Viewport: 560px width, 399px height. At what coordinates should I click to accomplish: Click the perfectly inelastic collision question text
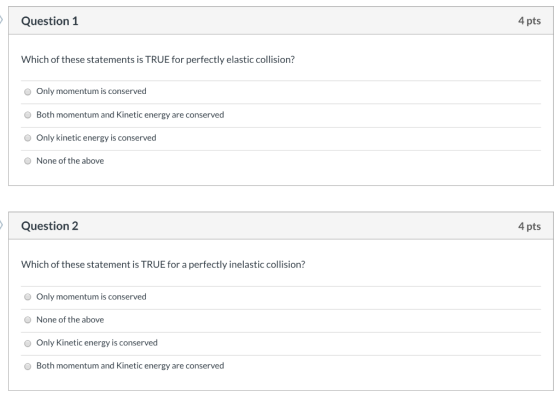(x=163, y=265)
